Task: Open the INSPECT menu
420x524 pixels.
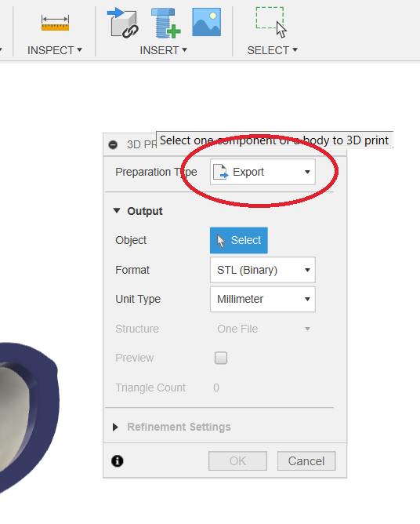Action: pos(54,50)
